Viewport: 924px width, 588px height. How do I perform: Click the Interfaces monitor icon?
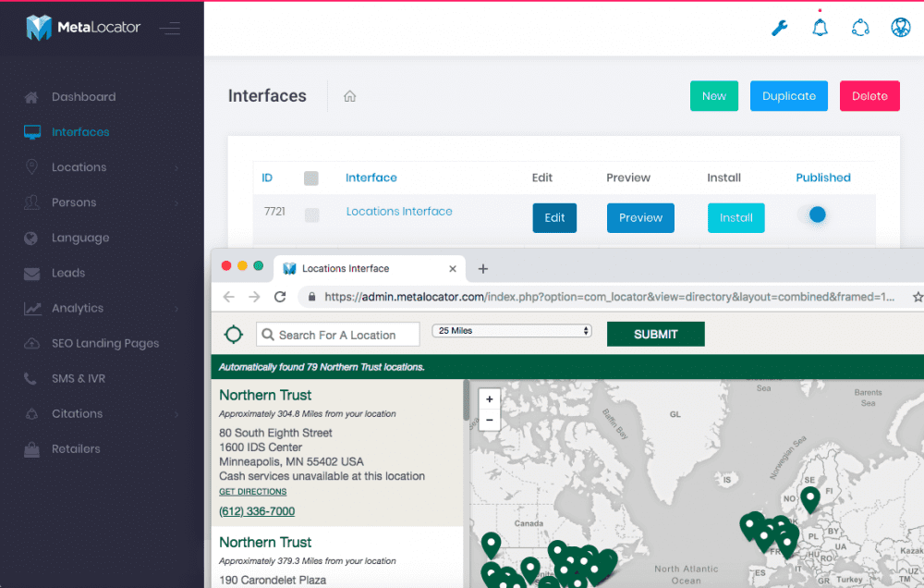coord(32,132)
